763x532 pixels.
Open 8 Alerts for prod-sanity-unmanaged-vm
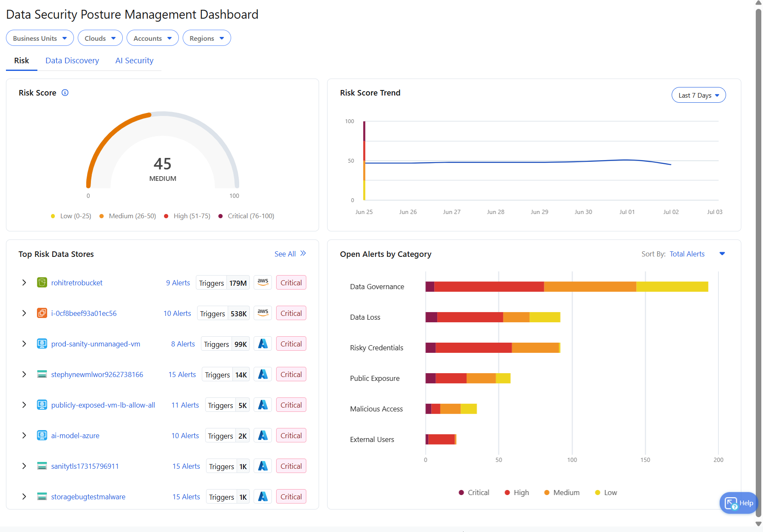click(183, 344)
